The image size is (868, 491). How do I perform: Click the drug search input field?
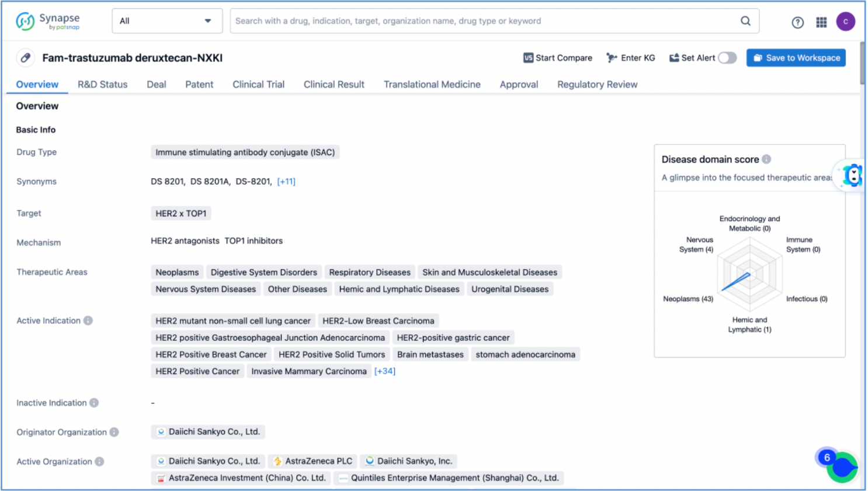485,21
